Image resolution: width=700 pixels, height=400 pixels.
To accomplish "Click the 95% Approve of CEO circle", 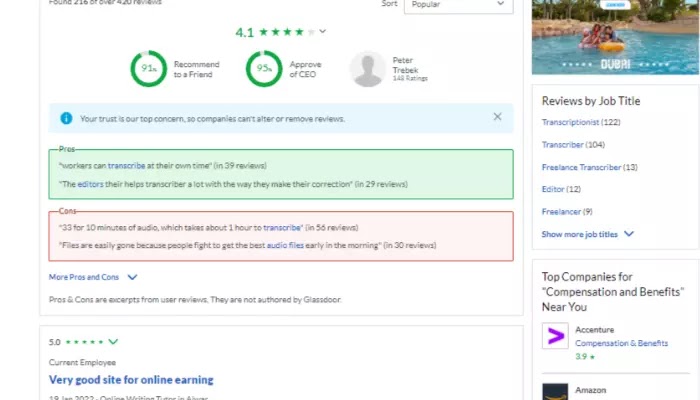I will 264,69.
